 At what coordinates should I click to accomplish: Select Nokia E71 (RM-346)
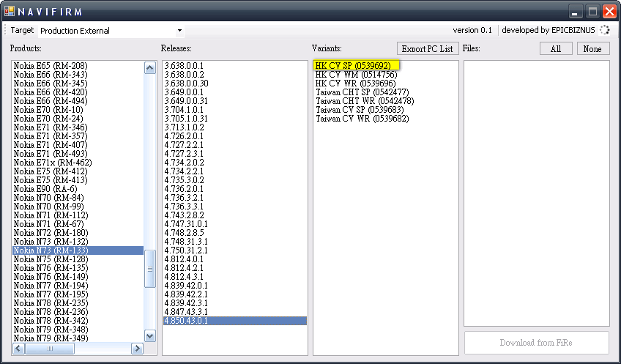click(51, 127)
